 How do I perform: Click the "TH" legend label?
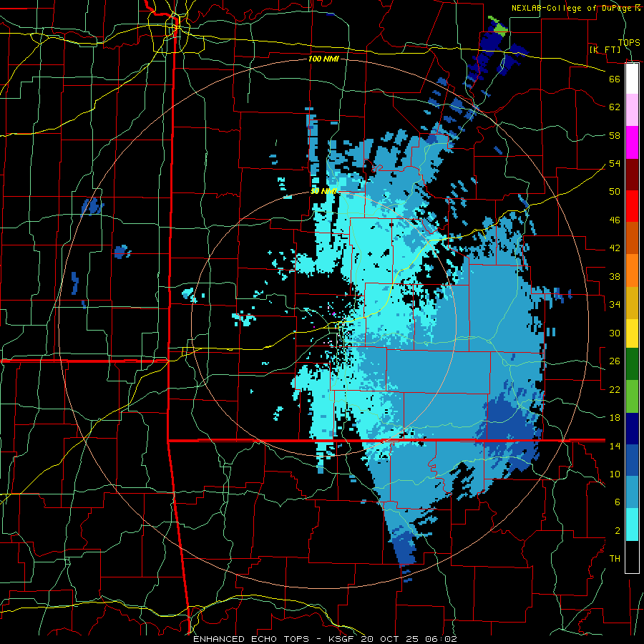pyautogui.click(x=615, y=559)
